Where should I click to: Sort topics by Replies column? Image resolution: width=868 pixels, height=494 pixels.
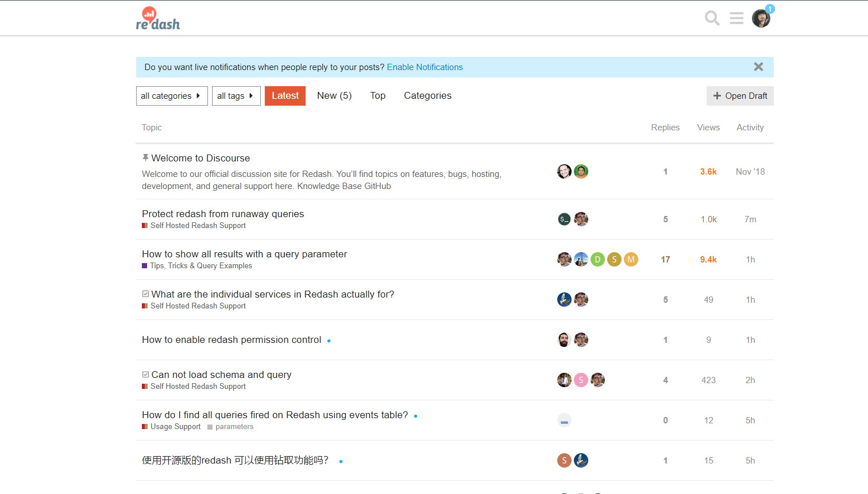[665, 128]
